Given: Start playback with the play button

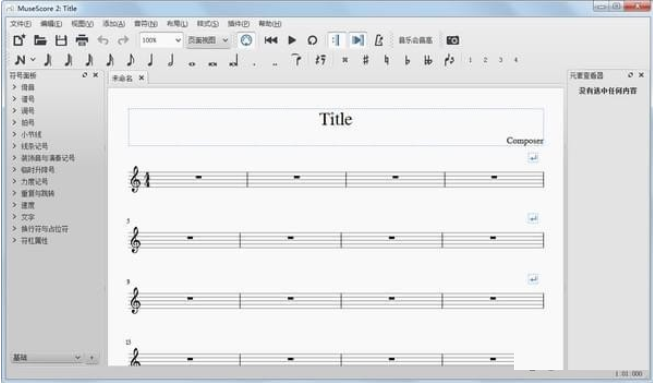Looking at the screenshot, I should 292,40.
